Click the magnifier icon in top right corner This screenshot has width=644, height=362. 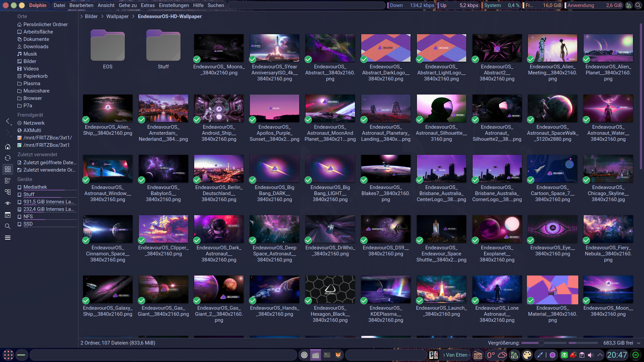click(638, 5)
